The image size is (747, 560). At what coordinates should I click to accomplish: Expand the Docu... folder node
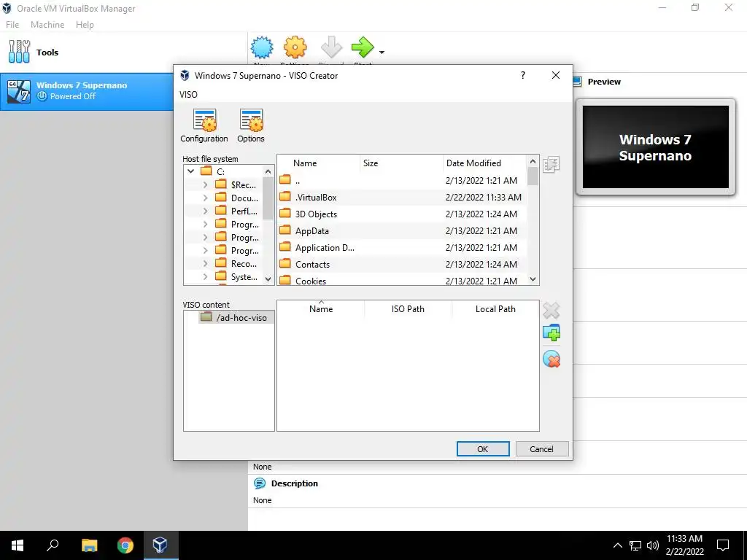pyautogui.click(x=205, y=198)
